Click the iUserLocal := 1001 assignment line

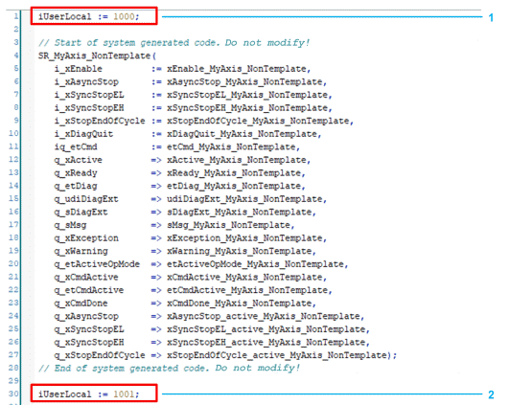[88, 394]
